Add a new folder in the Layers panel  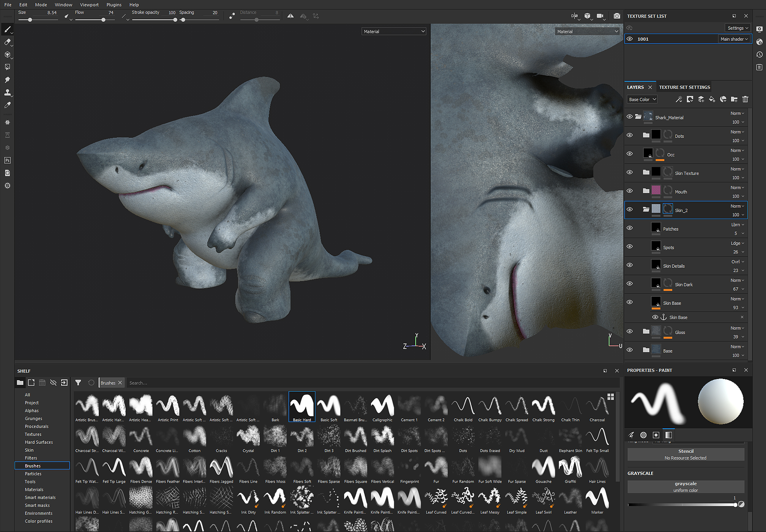734,99
